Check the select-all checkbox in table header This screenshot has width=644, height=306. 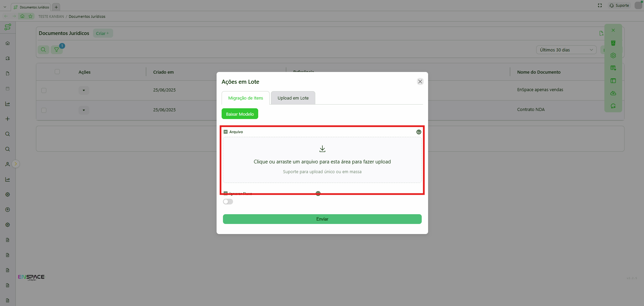click(x=57, y=72)
